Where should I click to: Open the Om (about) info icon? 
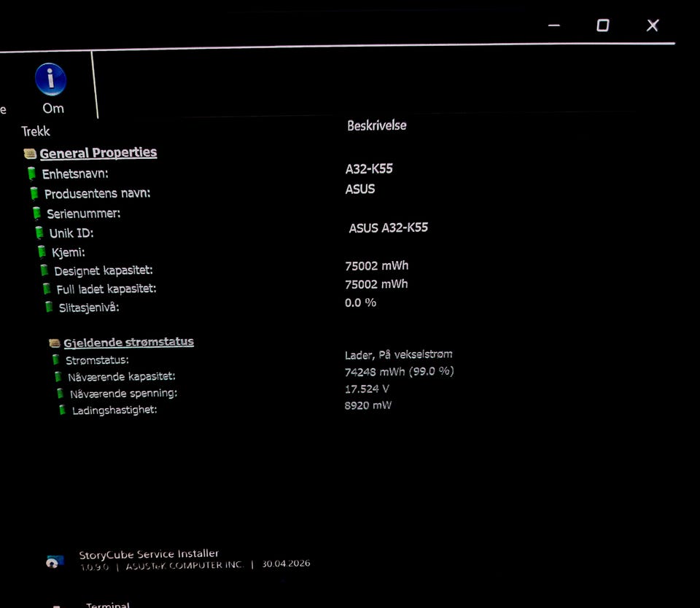tap(50, 79)
